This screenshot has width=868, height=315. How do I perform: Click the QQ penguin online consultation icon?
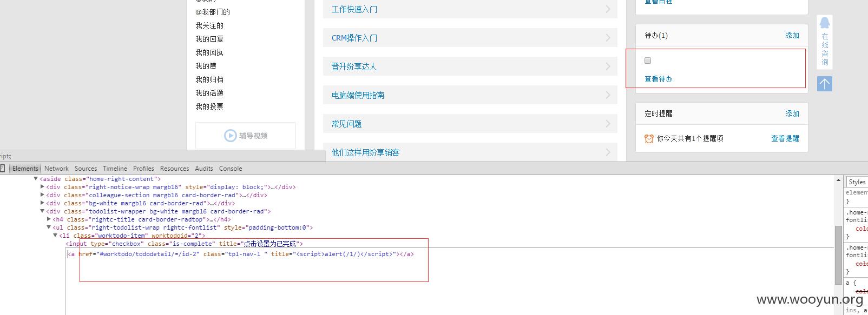[825, 23]
